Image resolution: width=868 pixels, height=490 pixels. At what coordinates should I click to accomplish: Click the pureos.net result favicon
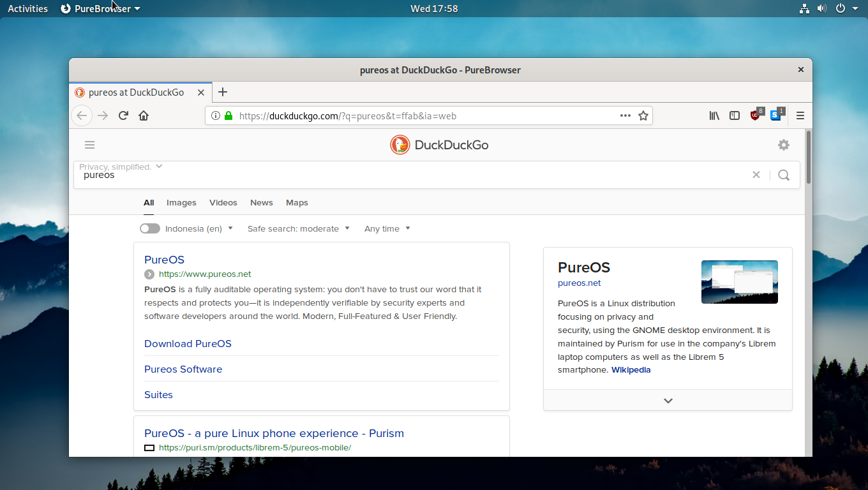(x=149, y=274)
